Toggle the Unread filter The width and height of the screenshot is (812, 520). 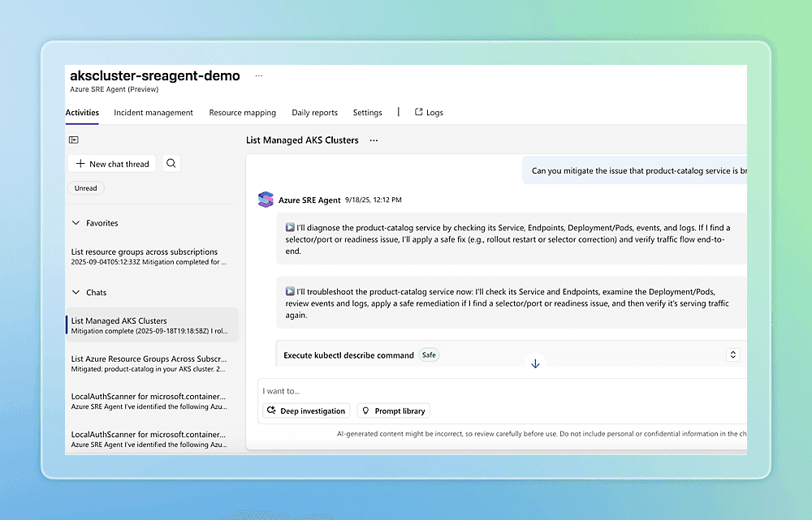pos(85,187)
